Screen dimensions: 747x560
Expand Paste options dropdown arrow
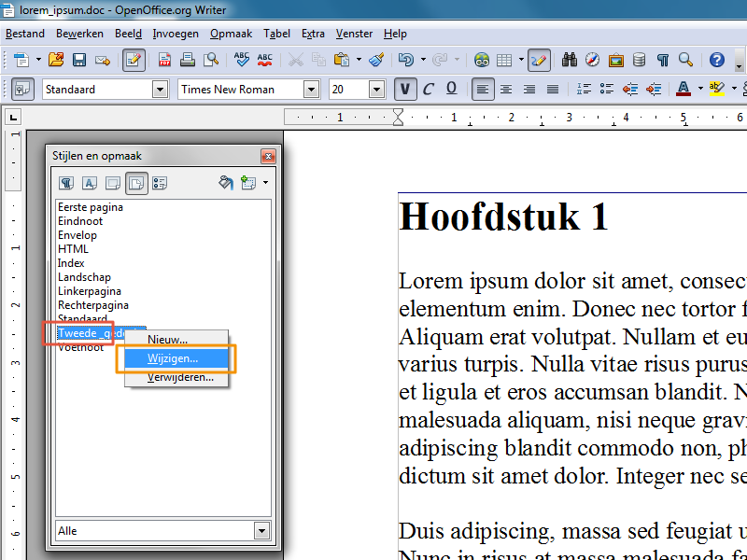click(x=359, y=60)
